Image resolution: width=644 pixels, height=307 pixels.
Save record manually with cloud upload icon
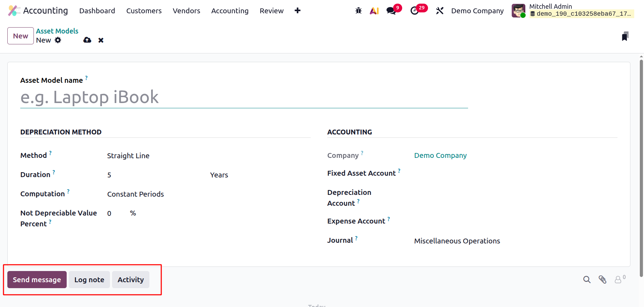coord(87,40)
